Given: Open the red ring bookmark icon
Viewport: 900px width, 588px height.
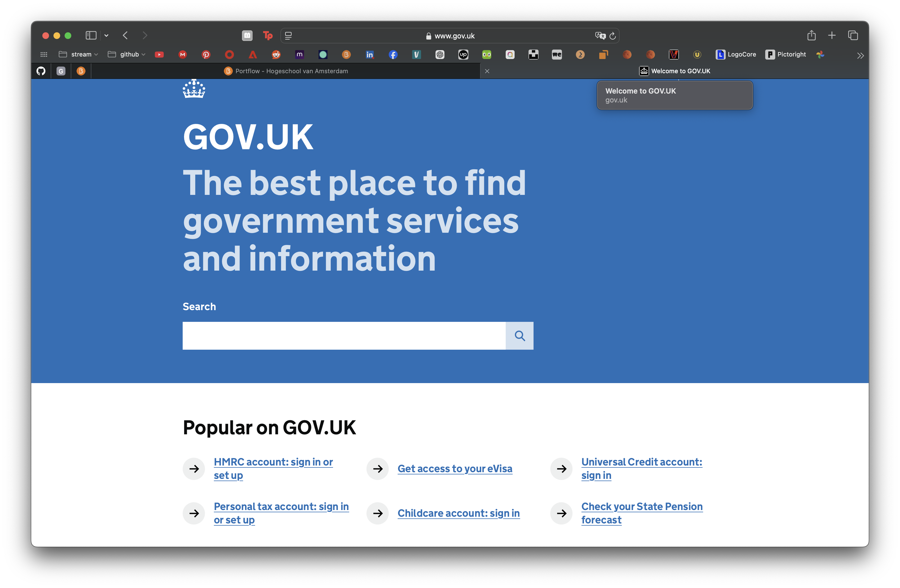Looking at the screenshot, I should 229,55.
